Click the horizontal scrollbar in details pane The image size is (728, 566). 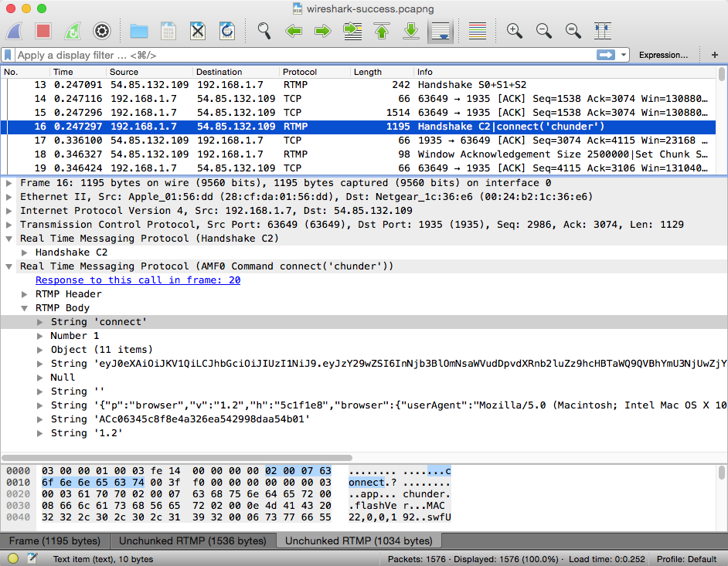177,458
